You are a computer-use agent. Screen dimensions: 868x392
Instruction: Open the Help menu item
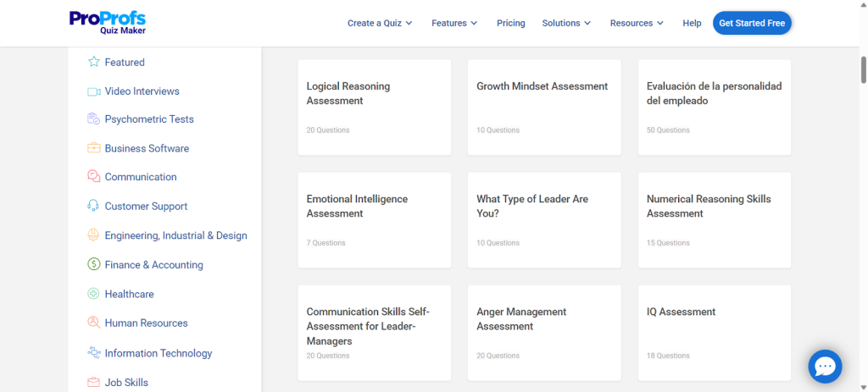pyautogui.click(x=692, y=23)
